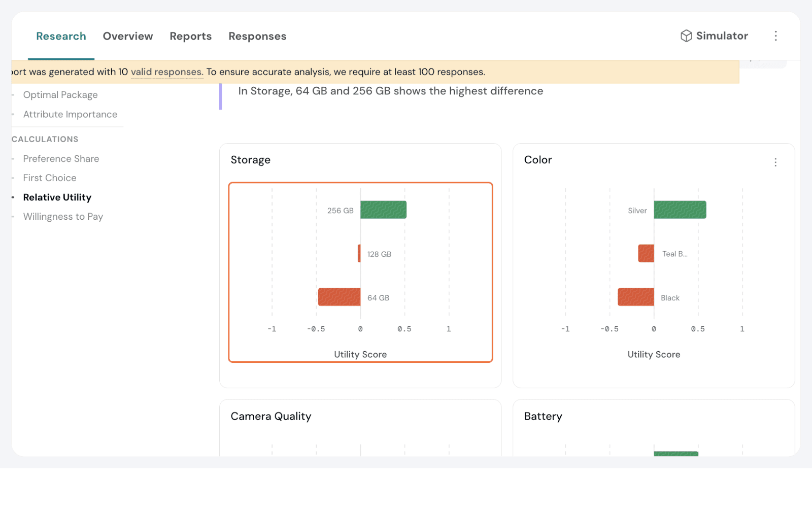The width and height of the screenshot is (812, 512).
Task: Open the top-right three-dot menu
Action: 775,36
